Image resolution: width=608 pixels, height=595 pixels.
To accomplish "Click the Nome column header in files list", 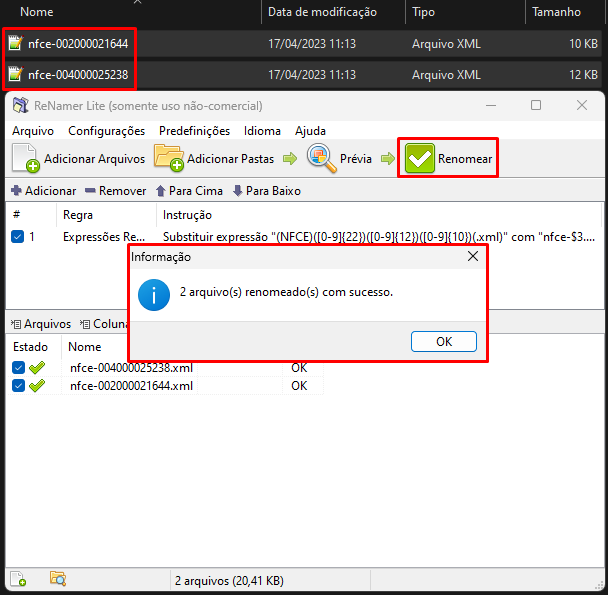I will [x=85, y=347].
